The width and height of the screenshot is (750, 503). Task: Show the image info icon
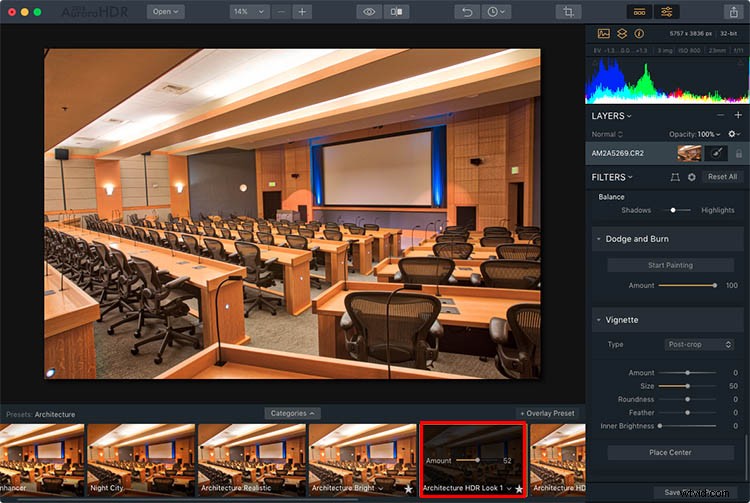[639, 33]
